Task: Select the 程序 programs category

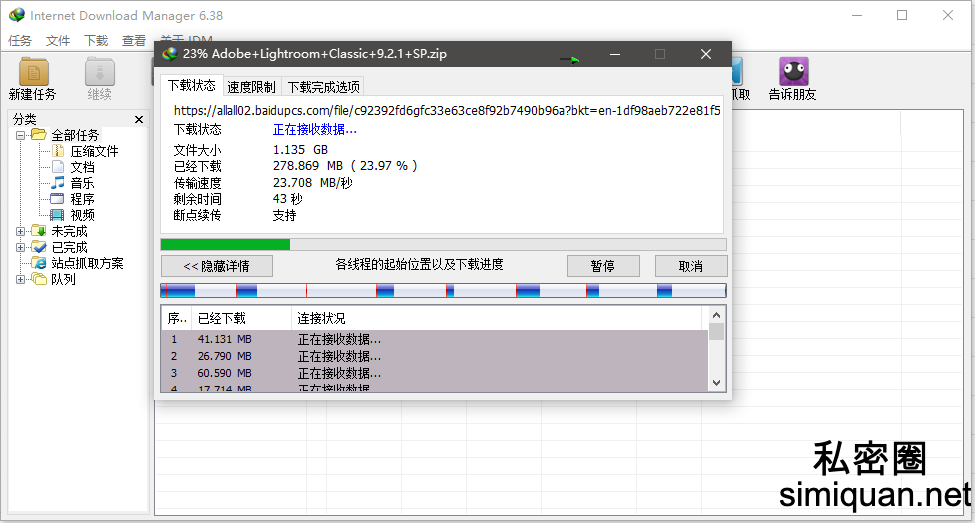Action: [x=82, y=199]
